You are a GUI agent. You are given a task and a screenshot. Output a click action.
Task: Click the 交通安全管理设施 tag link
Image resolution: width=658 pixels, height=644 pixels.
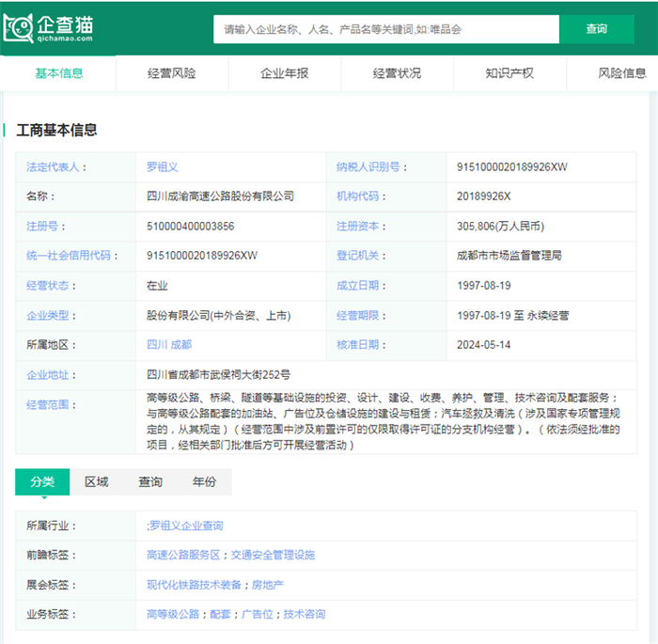pos(273,556)
